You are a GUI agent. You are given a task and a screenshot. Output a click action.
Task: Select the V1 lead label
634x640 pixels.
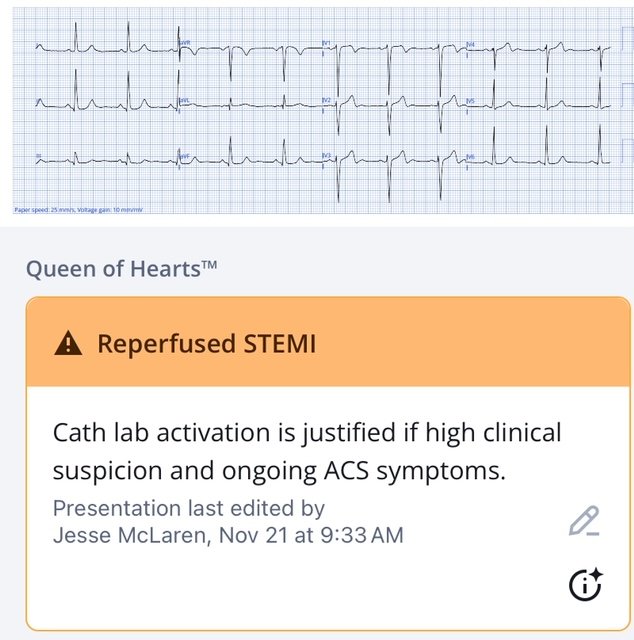click(x=326, y=43)
